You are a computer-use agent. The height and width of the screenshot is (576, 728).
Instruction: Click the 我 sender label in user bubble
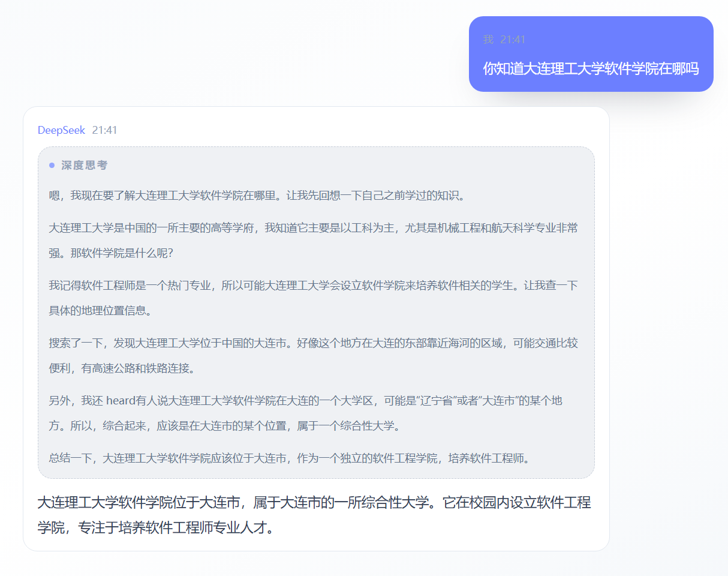click(488, 40)
